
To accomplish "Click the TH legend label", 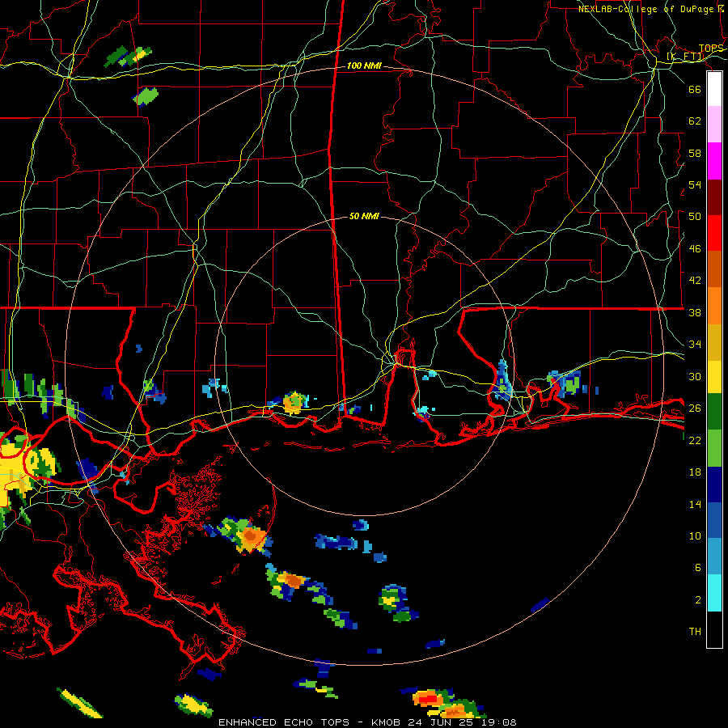I will [695, 632].
